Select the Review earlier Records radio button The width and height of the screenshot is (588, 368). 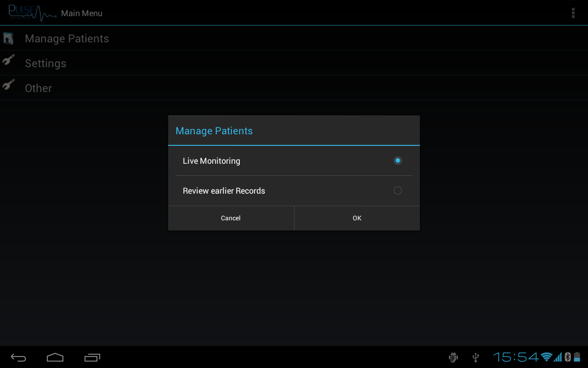pyautogui.click(x=397, y=190)
